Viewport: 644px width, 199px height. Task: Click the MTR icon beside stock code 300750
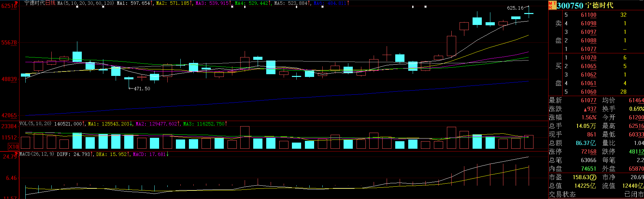(552, 5)
